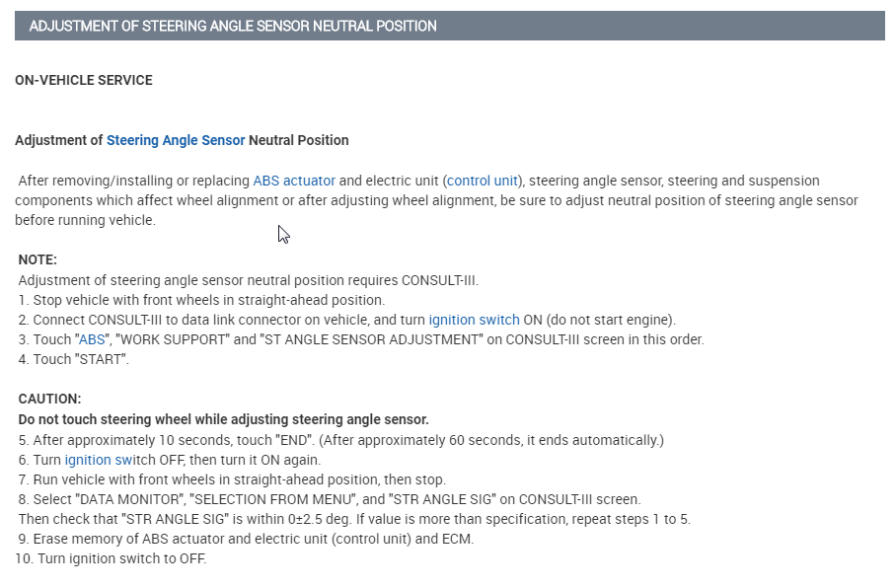Click the gray section header bar title
896x588 pixels.
[x=233, y=26]
